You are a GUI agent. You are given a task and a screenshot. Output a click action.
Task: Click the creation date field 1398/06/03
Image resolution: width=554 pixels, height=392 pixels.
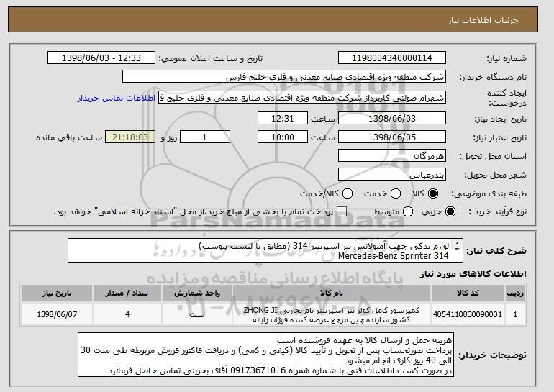392,118
